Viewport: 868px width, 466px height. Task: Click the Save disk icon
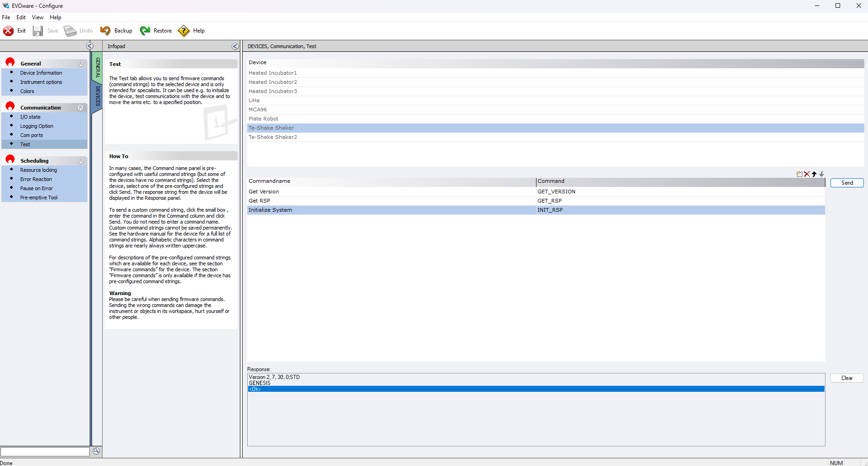point(38,31)
